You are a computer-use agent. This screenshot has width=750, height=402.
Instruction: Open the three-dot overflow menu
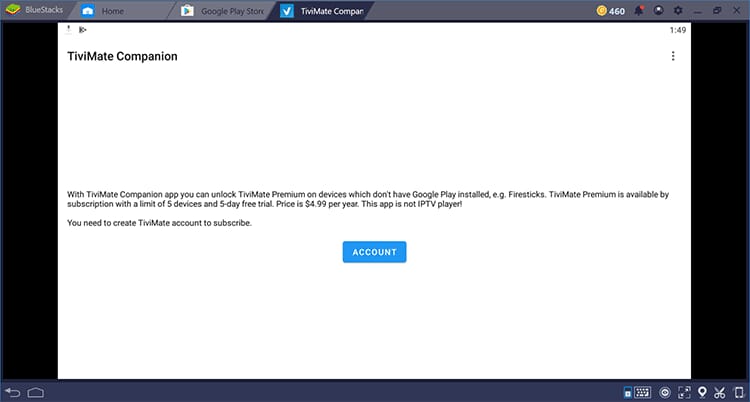click(x=673, y=56)
